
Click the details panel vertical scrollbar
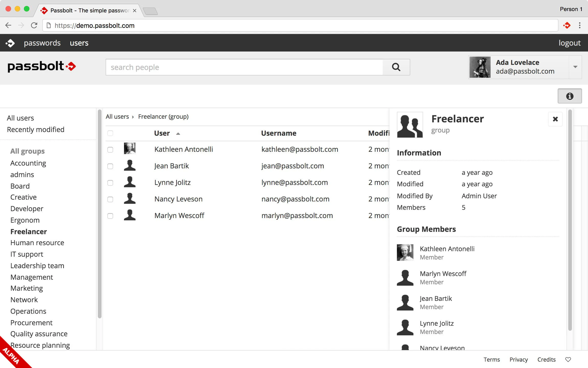[x=570, y=220]
